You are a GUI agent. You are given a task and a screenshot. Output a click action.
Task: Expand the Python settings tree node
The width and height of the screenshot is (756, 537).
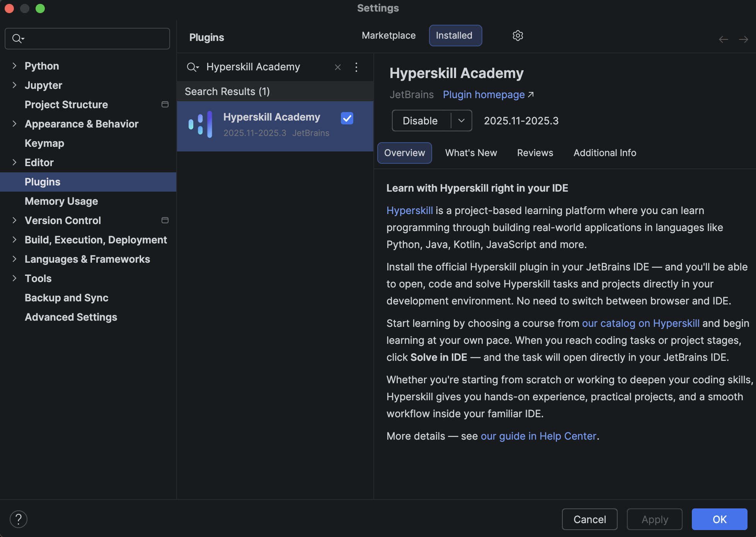pos(14,66)
